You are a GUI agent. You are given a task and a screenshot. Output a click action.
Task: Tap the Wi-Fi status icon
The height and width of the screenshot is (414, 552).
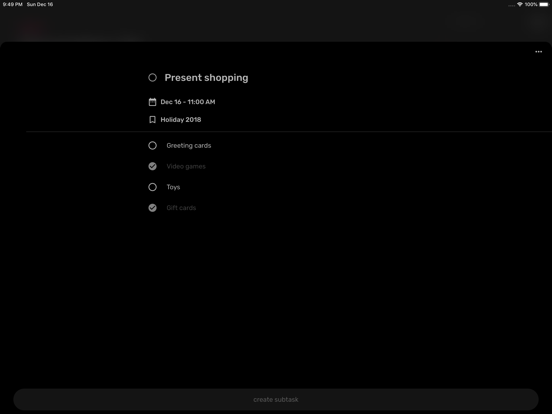click(520, 4)
